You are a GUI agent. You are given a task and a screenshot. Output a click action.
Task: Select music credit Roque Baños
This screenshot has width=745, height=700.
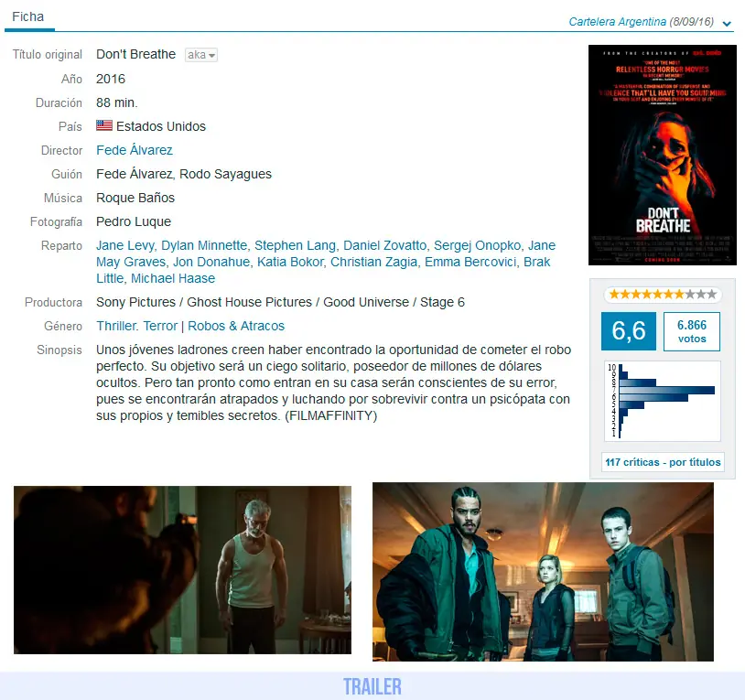tap(135, 198)
